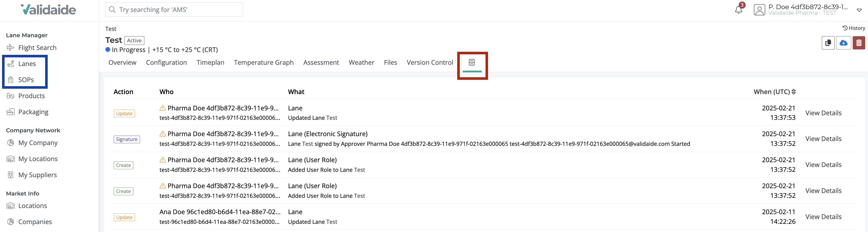Open the highlighted audit log tab icon
Viewport: 868px width, 232px height.
pos(472,62)
